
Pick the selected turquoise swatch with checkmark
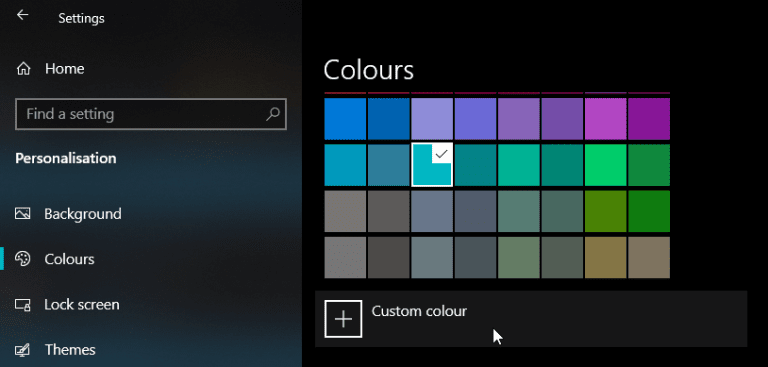pos(432,165)
